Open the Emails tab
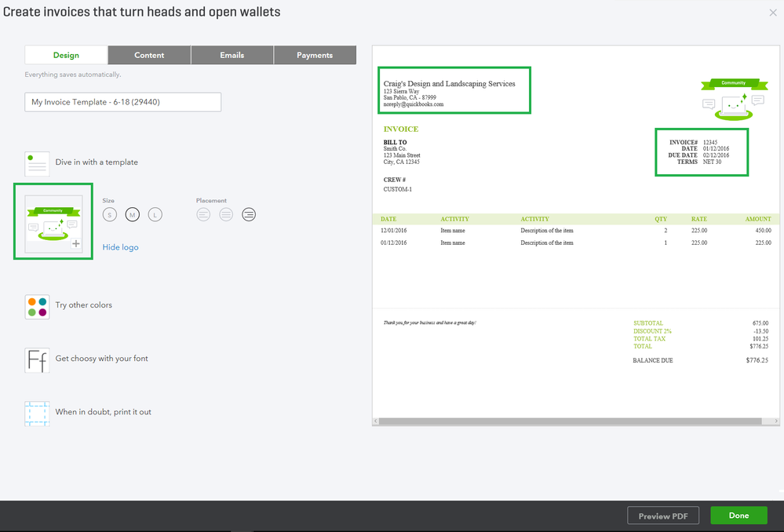The image size is (784, 532). click(x=232, y=55)
